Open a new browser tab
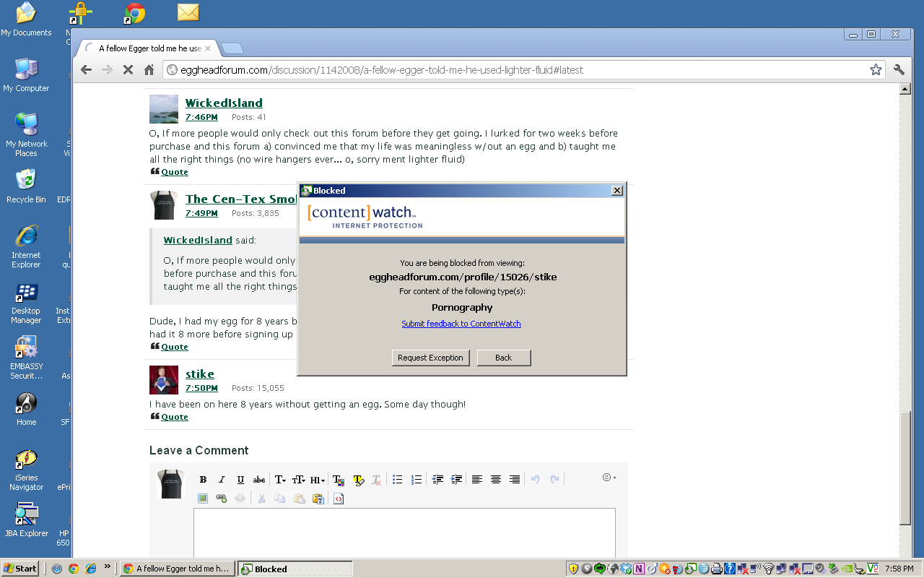This screenshot has width=924, height=578. point(232,48)
